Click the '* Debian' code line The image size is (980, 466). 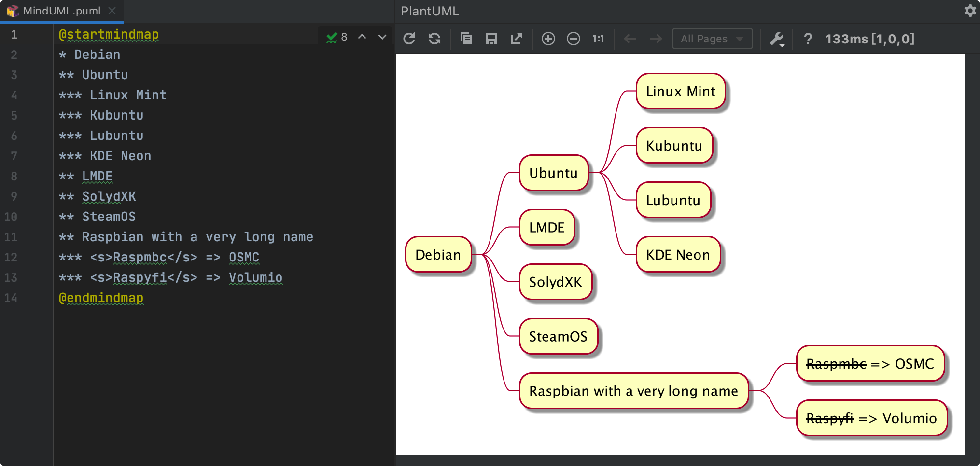point(89,55)
